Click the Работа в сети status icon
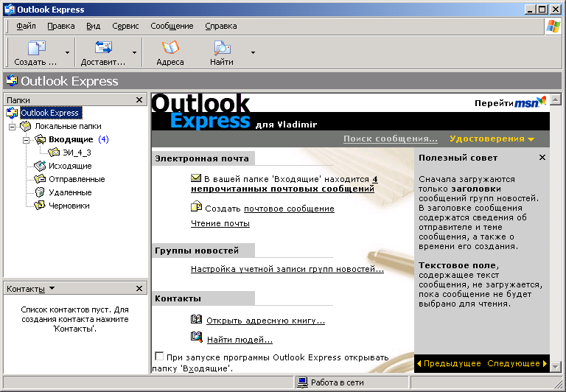This screenshot has width=566, height=392. pyautogui.click(x=301, y=382)
